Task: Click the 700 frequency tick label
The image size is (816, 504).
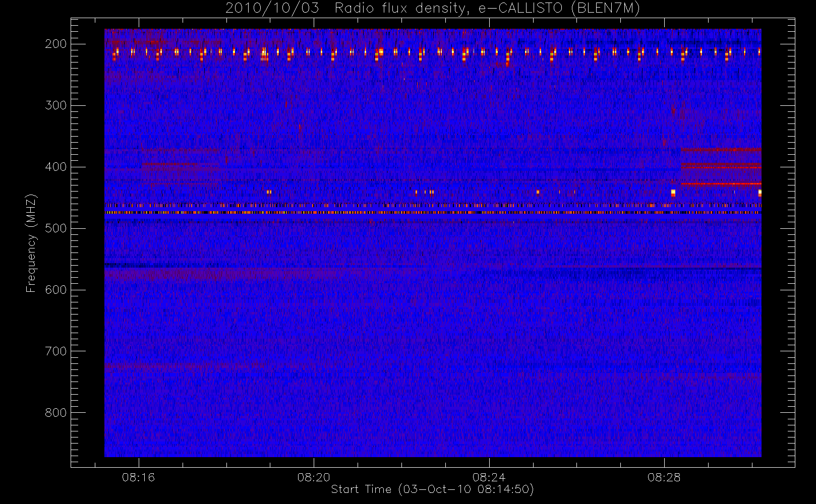Action: click(x=56, y=351)
